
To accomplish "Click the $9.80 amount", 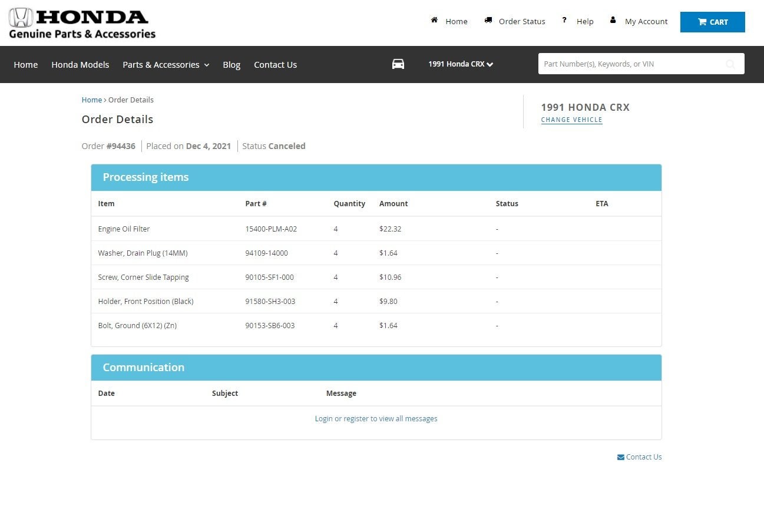I will 388,301.
